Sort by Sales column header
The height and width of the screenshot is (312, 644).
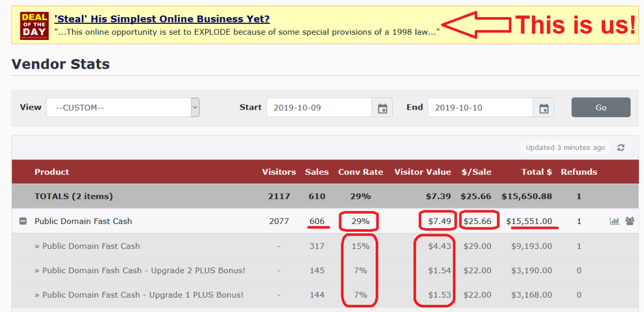click(x=316, y=172)
